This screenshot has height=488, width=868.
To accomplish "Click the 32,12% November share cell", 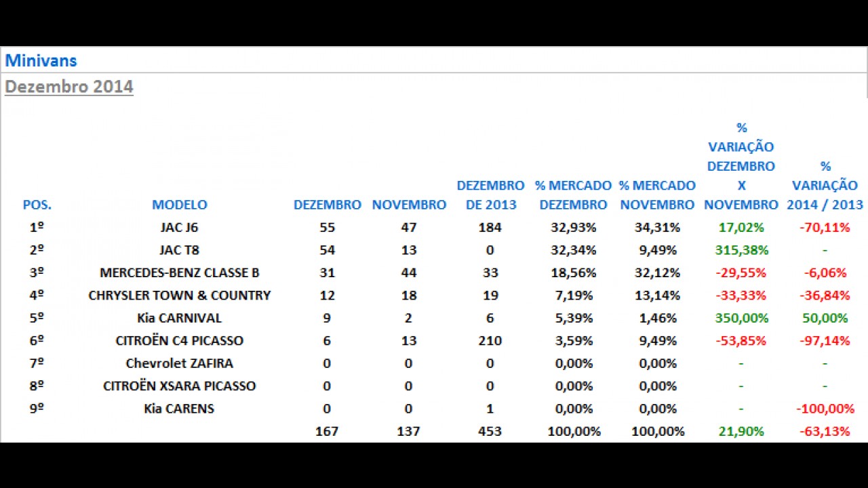I will pyautogui.click(x=657, y=273).
